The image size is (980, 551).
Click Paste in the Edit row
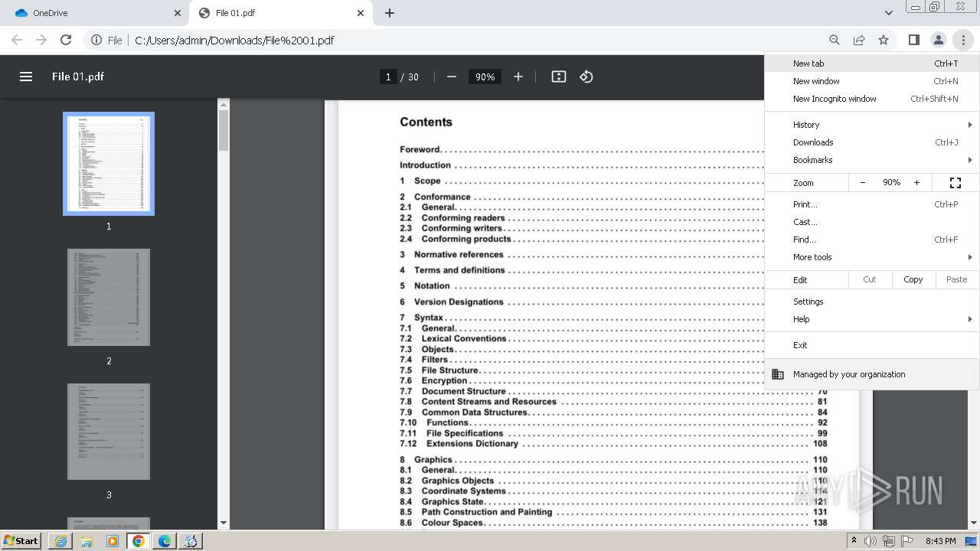957,279
